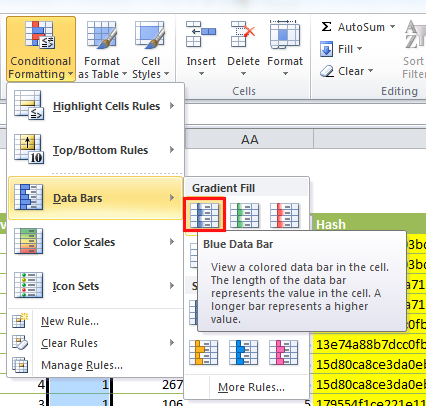
Task: Open the Icon Sets submenu
Action: point(95,286)
